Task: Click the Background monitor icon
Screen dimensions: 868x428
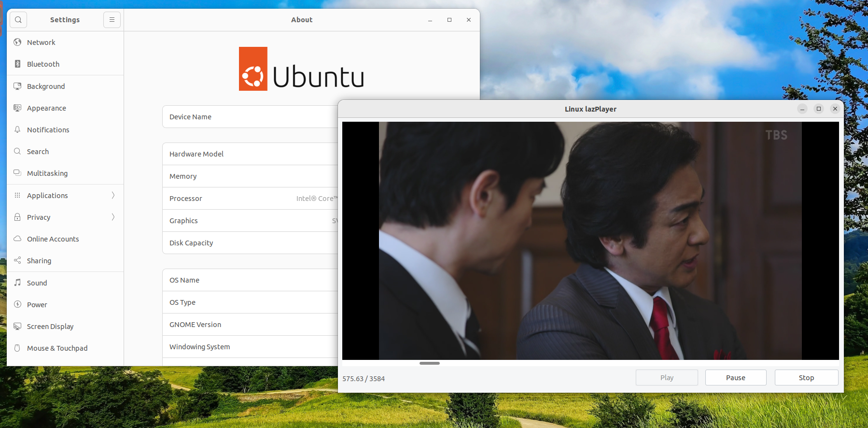Action: 17,86
